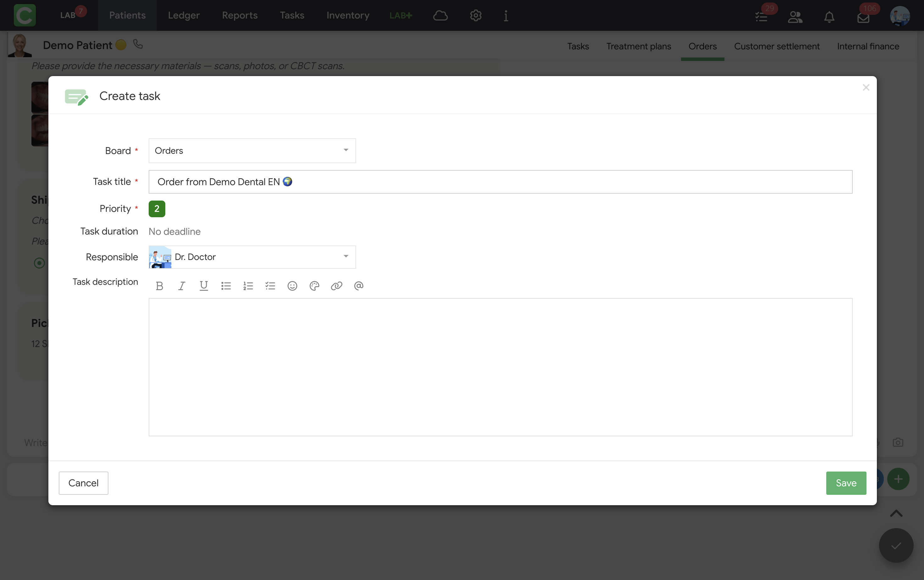Click the round checkmark floating button

(x=896, y=545)
